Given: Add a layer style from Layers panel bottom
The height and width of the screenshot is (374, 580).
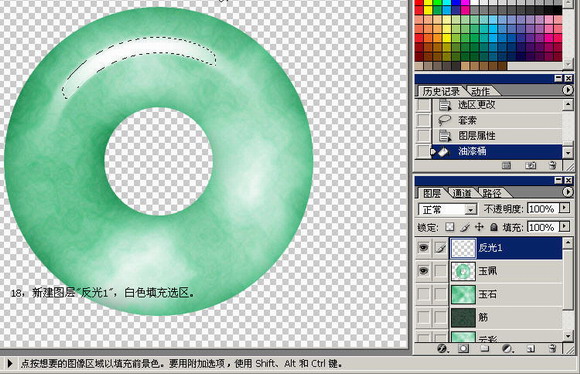Looking at the screenshot, I should coord(442,348).
